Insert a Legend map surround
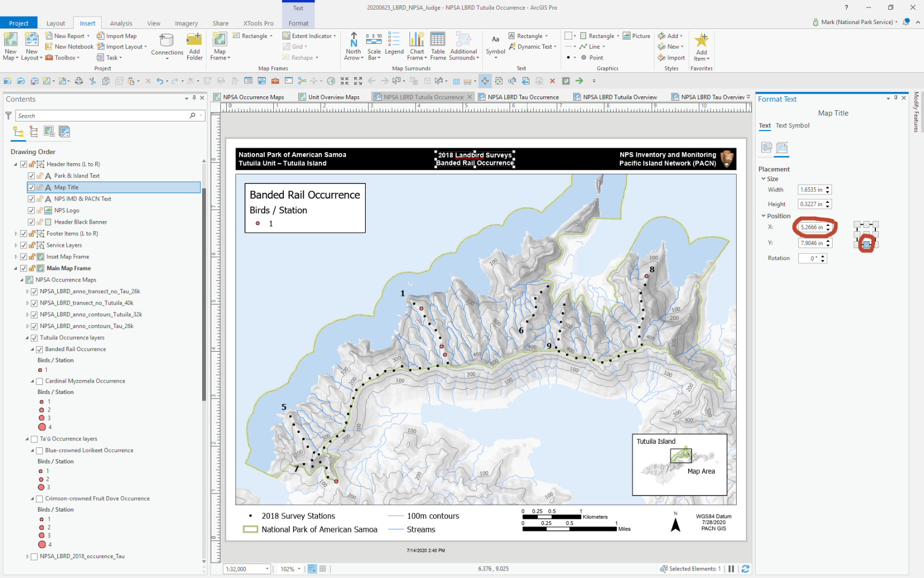The width and height of the screenshot is (924, 578). [x=394, y=40]
